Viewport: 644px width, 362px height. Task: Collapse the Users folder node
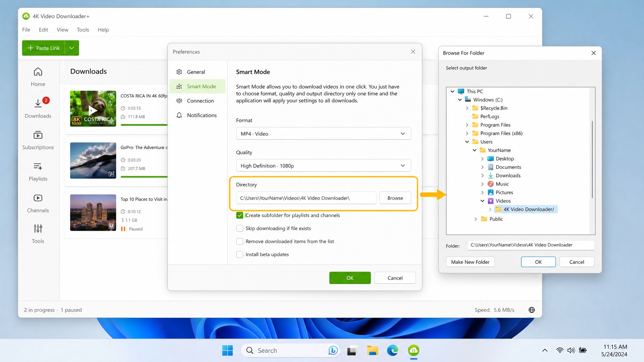click(x=467, y=142)
